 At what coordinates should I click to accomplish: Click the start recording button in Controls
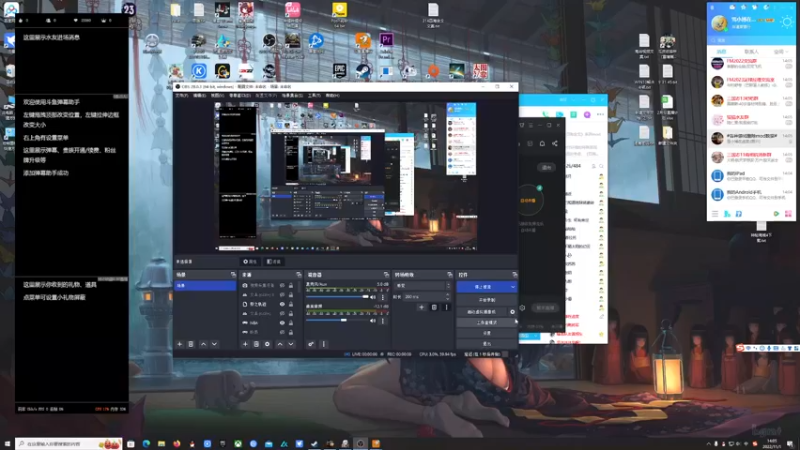tap(487, 300)
